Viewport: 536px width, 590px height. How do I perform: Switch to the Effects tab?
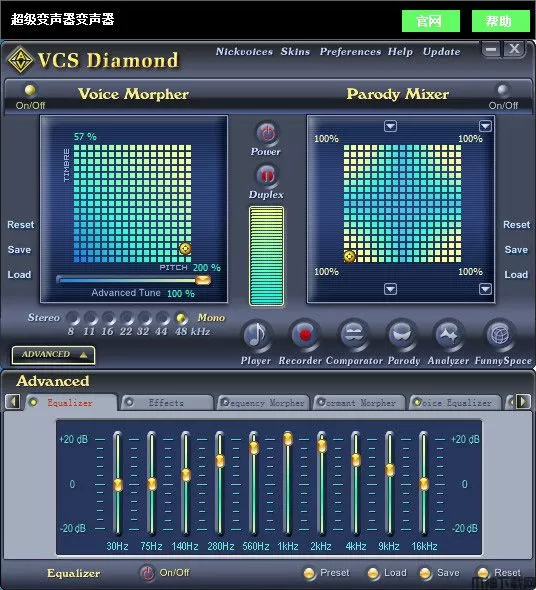166,403
